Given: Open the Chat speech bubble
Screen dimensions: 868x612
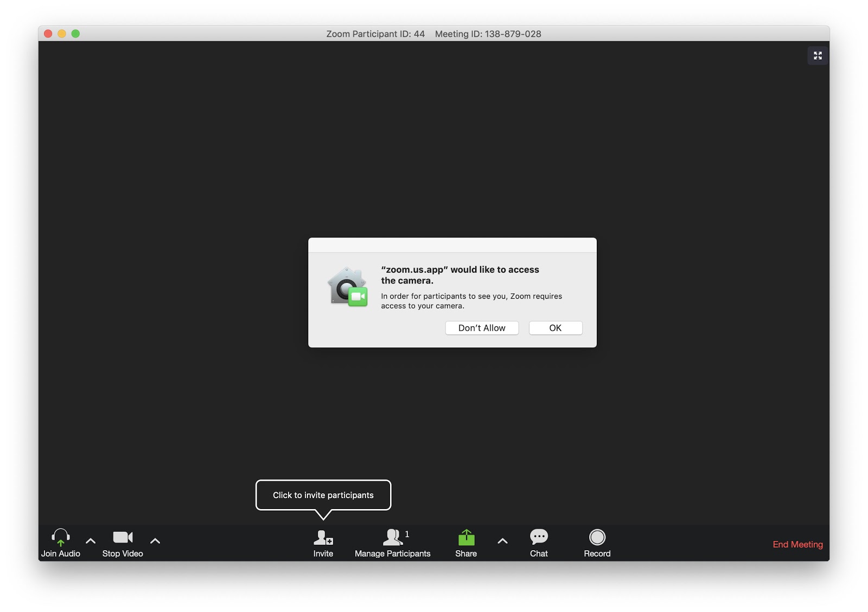Looking at the screenshot, I should click(x=539, y=537).
